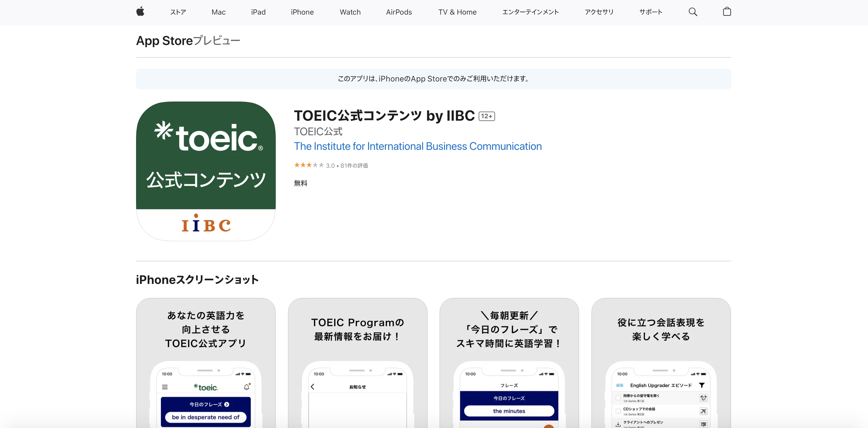
Task: Click the 今日のフレーズ arrow in first screenshot
Action: tap(227, 404)
